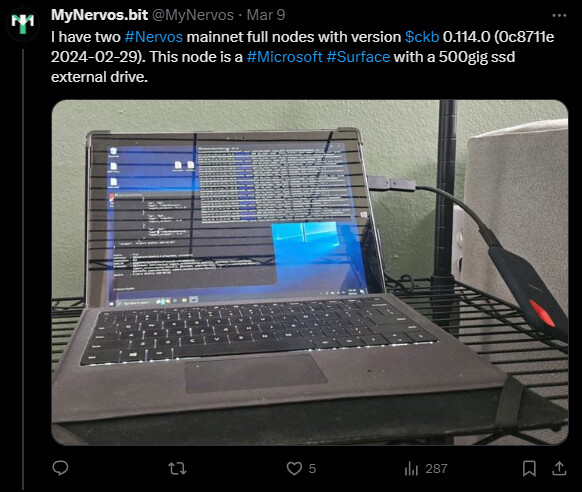582x492 pixels.
Task: Click the 5 likes count
Action: coord(312,469)
